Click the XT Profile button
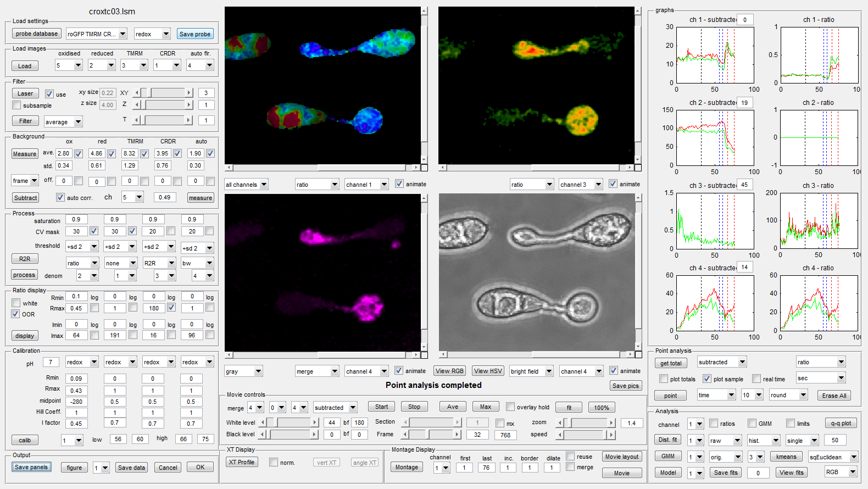 point(242,462)
